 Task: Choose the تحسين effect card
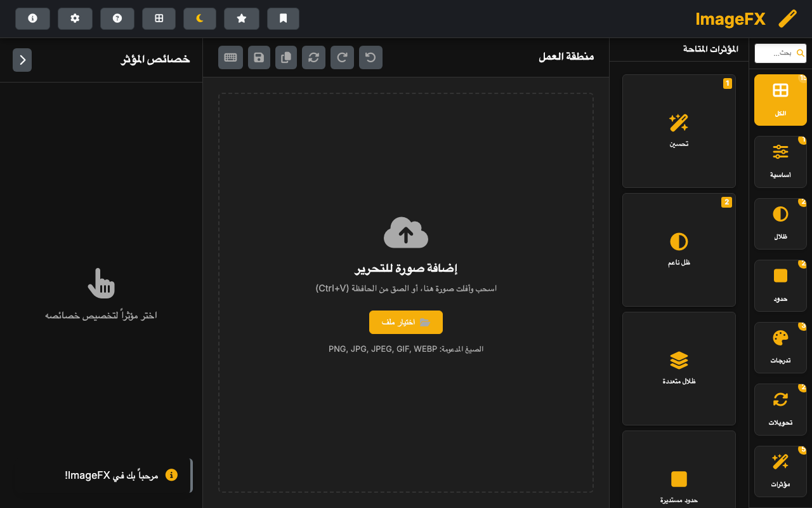[x=679, y=131]
